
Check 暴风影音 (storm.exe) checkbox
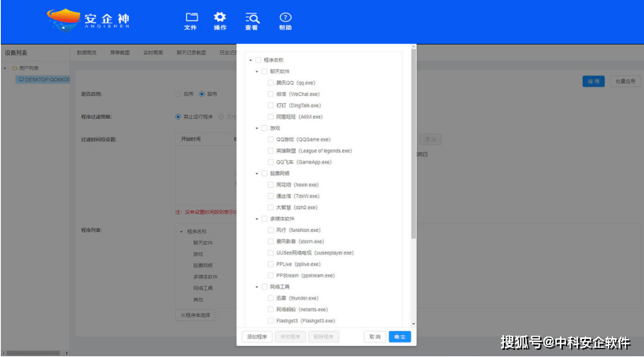pos(270,241)
